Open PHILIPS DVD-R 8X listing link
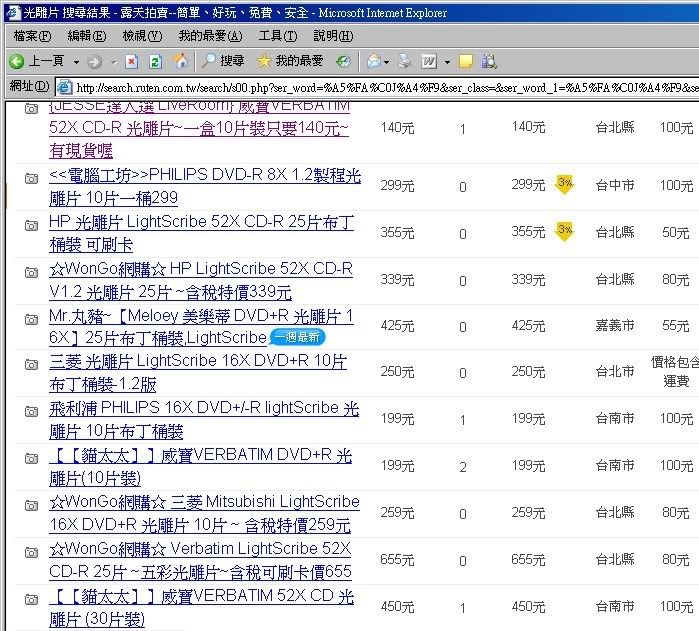 point(205,186)
